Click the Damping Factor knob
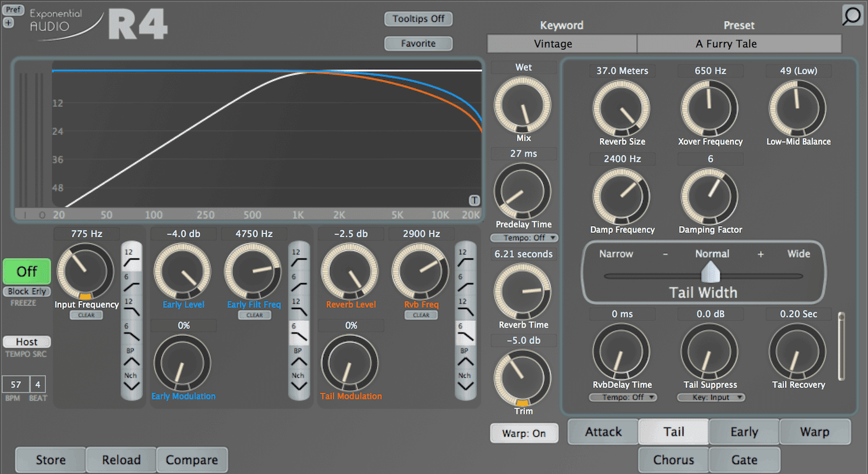This screenshot has width=868, height=474. coord(709,196)
